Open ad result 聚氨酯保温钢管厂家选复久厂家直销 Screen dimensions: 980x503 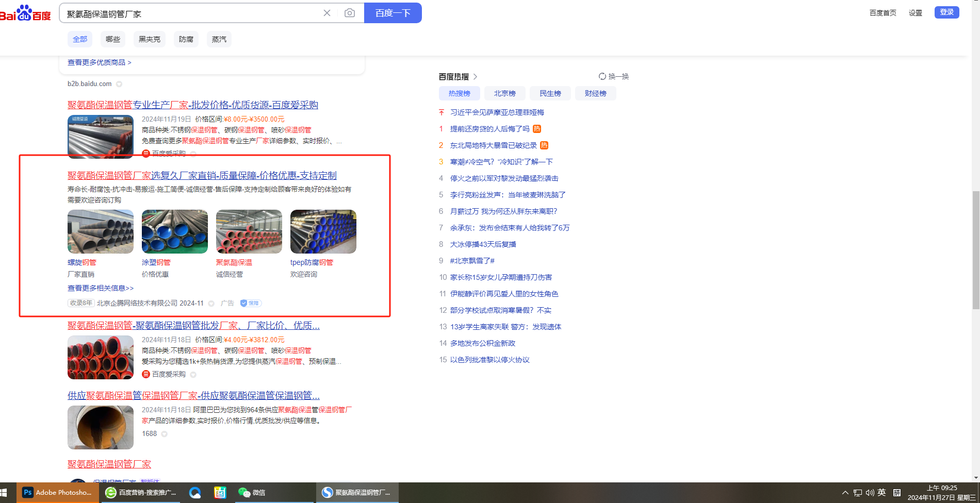(202, 176)
